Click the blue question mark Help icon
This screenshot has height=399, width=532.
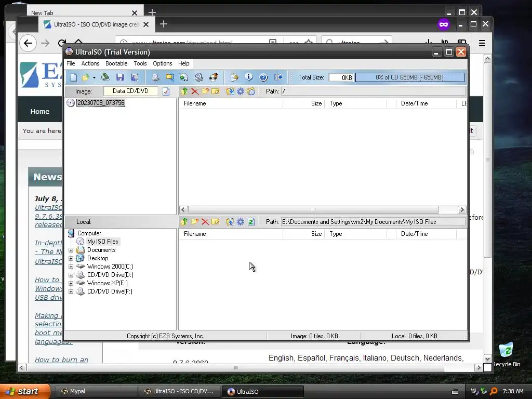(x=263, y=77)
